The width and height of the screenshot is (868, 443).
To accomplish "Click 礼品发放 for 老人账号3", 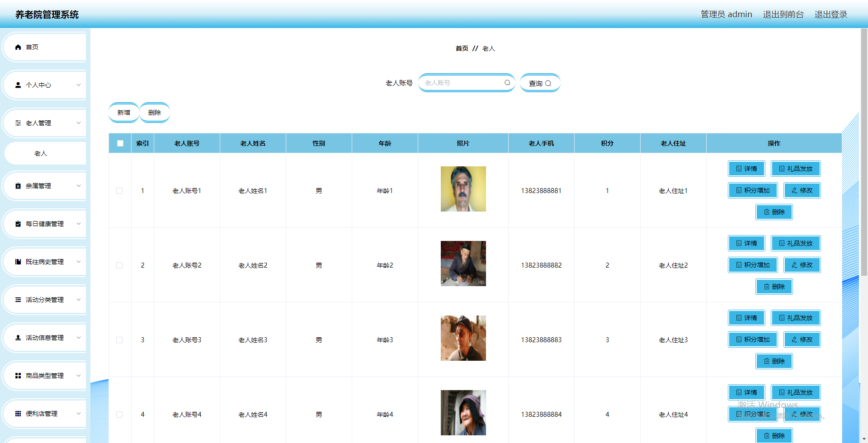I will (796, 318).
